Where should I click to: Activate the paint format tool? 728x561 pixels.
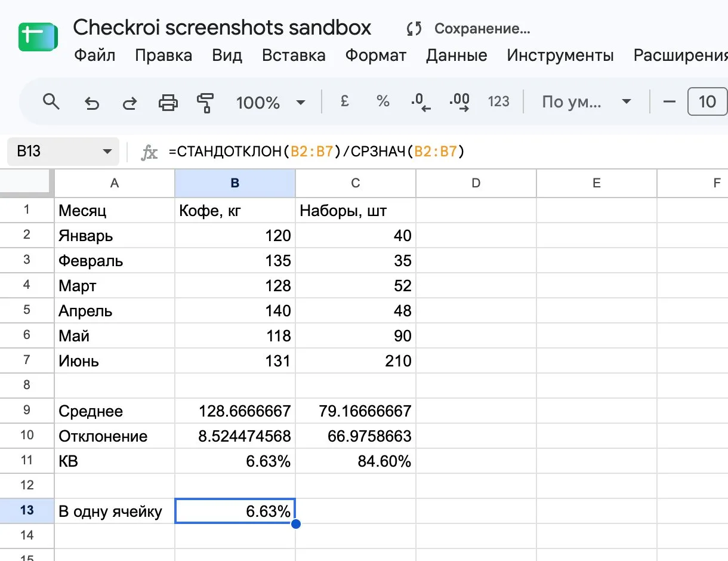tap(205, 103)
